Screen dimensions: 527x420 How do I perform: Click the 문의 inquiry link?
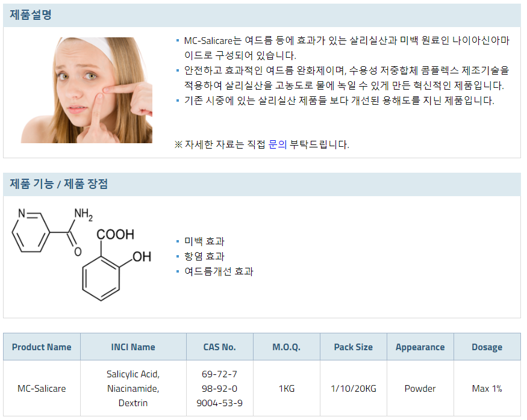pos(277,144)
